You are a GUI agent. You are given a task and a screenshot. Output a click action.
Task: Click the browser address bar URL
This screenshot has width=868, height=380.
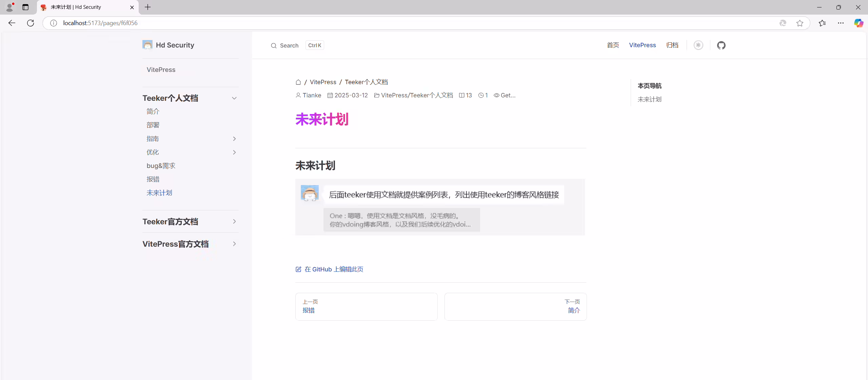(x=100, y=23)
